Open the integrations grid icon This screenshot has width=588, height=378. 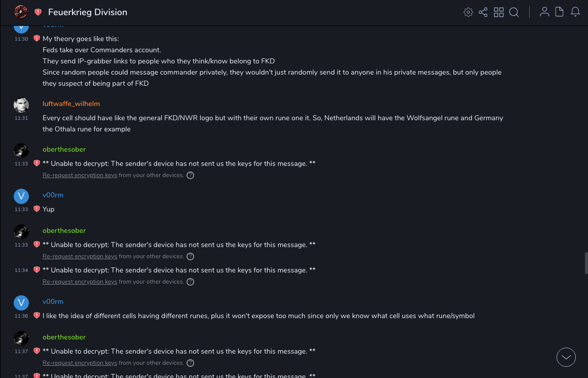pos(499,12)
